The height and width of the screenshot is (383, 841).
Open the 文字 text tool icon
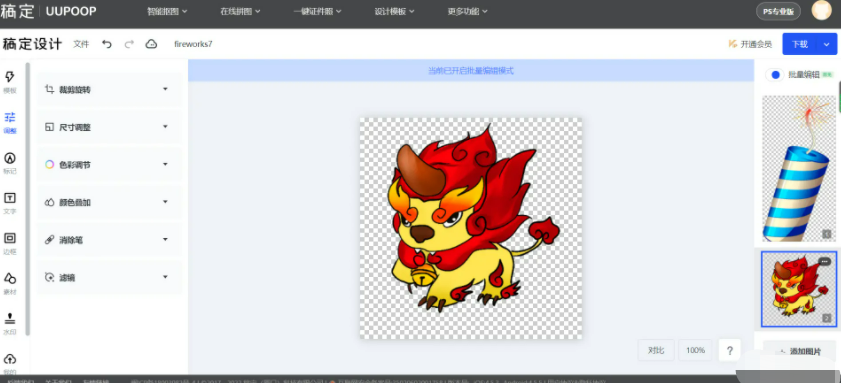(x=10, y=203)
